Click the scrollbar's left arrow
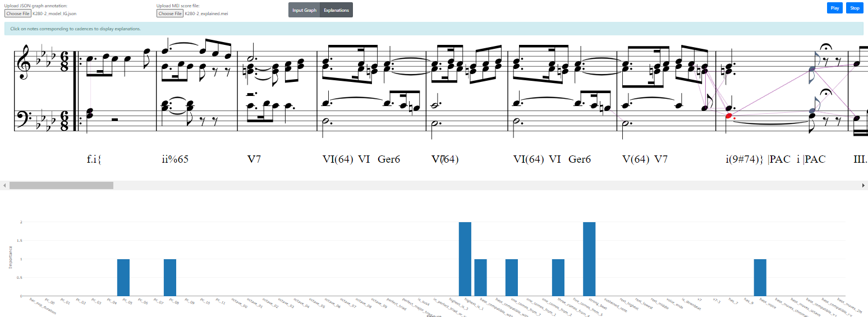Image resolution: width=868 pixels, height=317 pixels. point(4,185)
